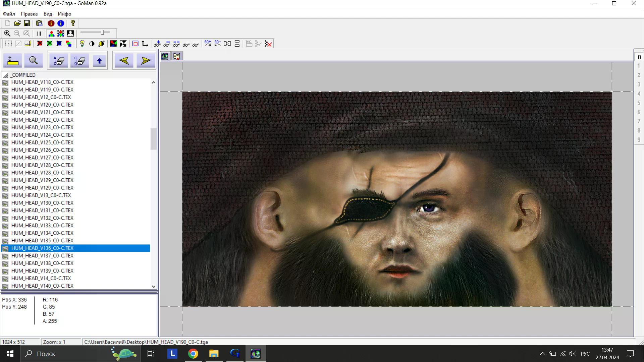Click the rotate 90- counterclockwise icon

[x=217, y=44]
